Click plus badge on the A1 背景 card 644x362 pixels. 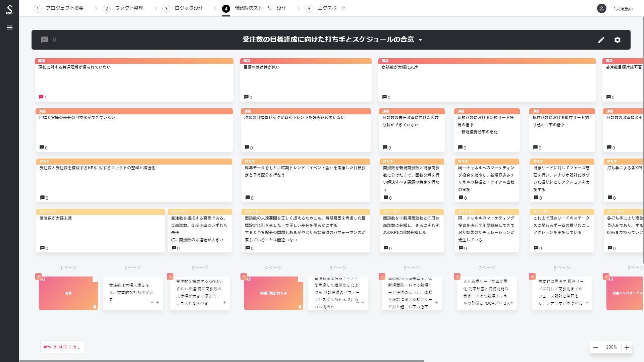click(39, 277)
